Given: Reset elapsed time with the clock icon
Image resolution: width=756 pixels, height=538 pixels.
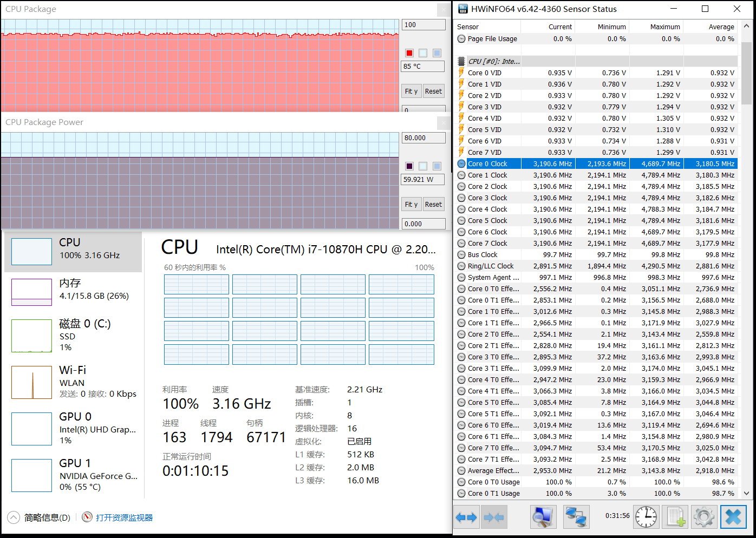Looking at the screenshot, I should (646, 517).
